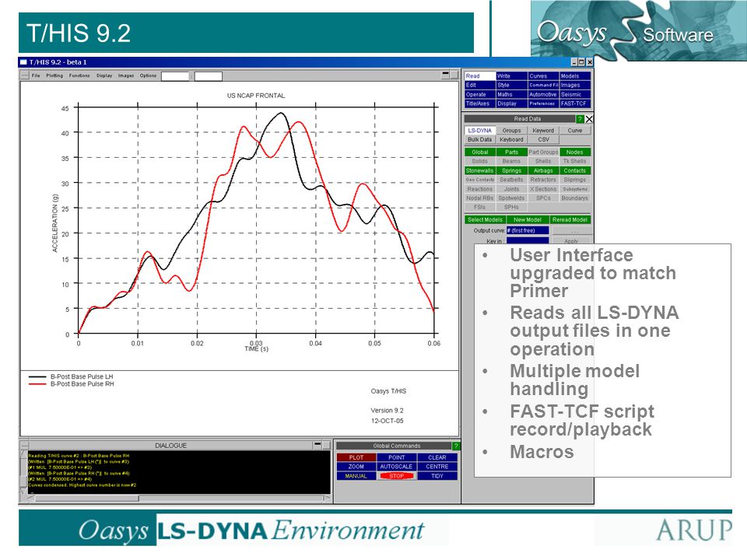Toggle Parts data type selection
Screen dimensions: 747x560
point(511,152)
